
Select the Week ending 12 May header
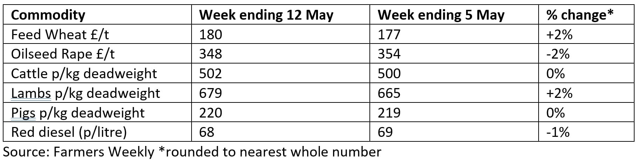click(x=266, y=15)
